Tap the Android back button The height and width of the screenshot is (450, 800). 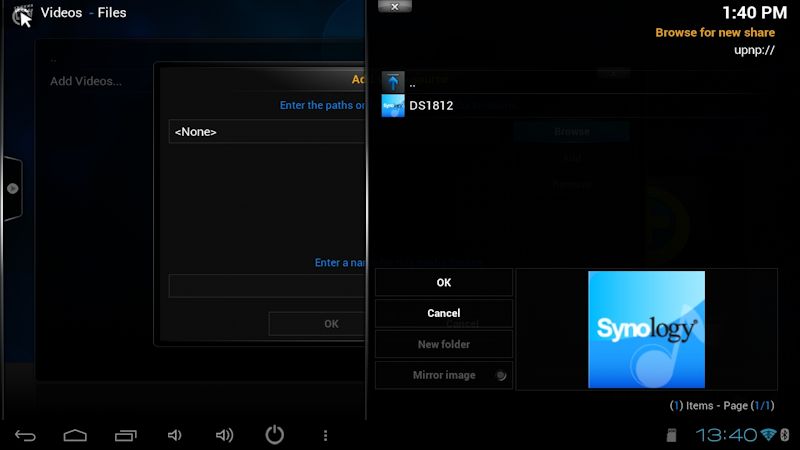click(x=25, y=435)
